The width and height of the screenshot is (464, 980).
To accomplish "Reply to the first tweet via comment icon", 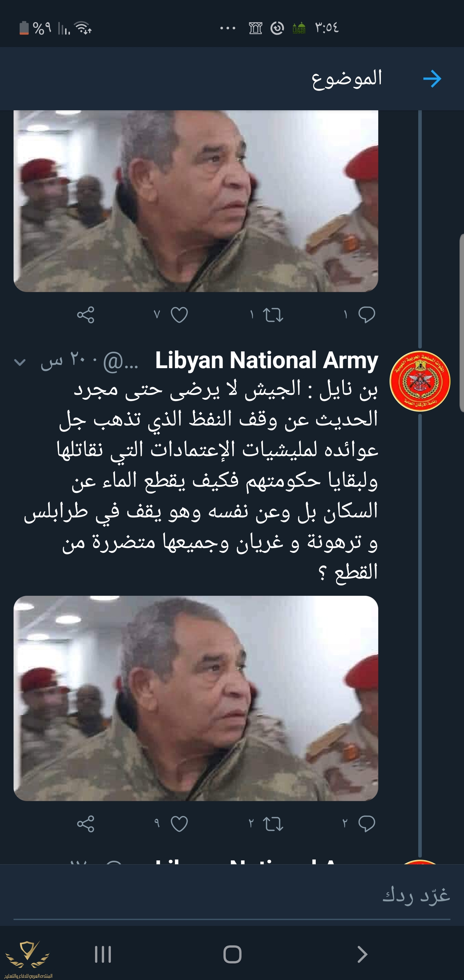I will click(x=367, y=315).
